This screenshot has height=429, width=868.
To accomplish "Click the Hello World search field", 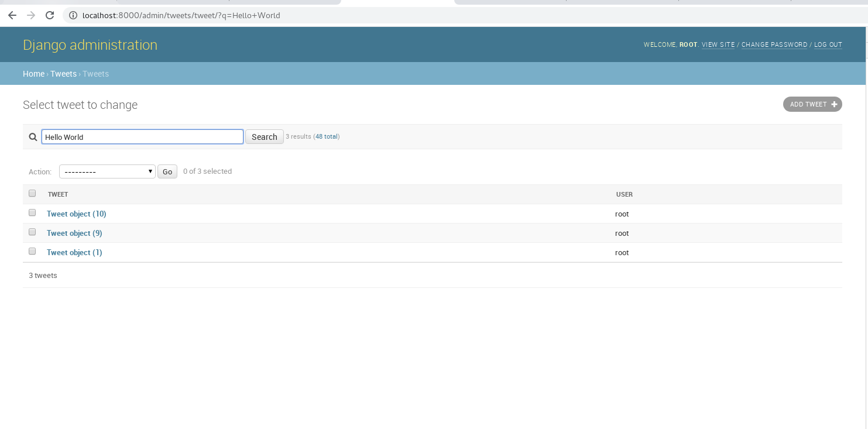I will click(x=142, y=137).
